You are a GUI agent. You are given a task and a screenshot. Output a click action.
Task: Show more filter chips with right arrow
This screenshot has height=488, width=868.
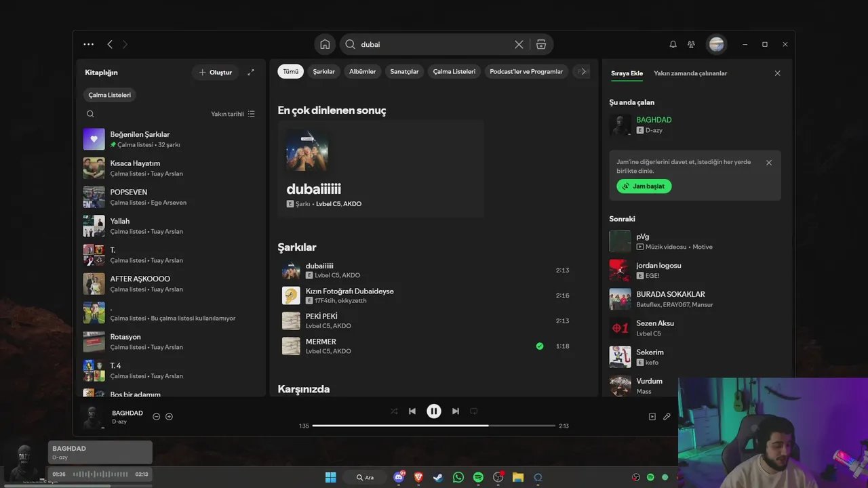tap(583, 71)
